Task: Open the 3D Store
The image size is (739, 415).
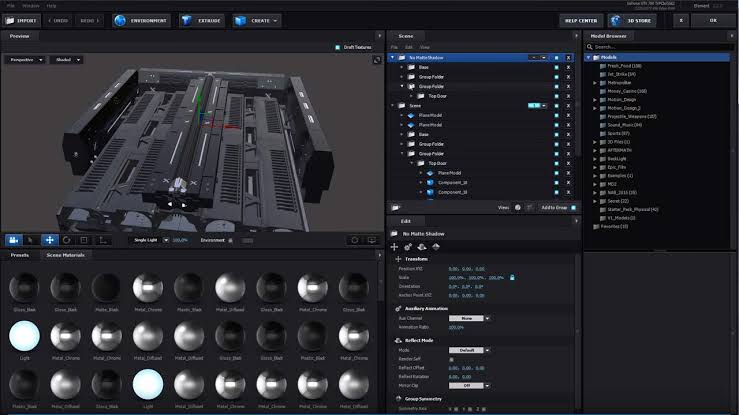Action: click(x=632, y=21)
